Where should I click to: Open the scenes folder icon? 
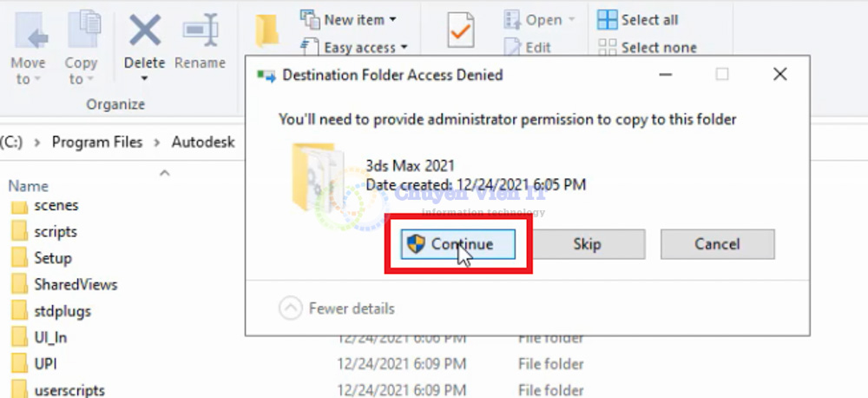[19, 206]
